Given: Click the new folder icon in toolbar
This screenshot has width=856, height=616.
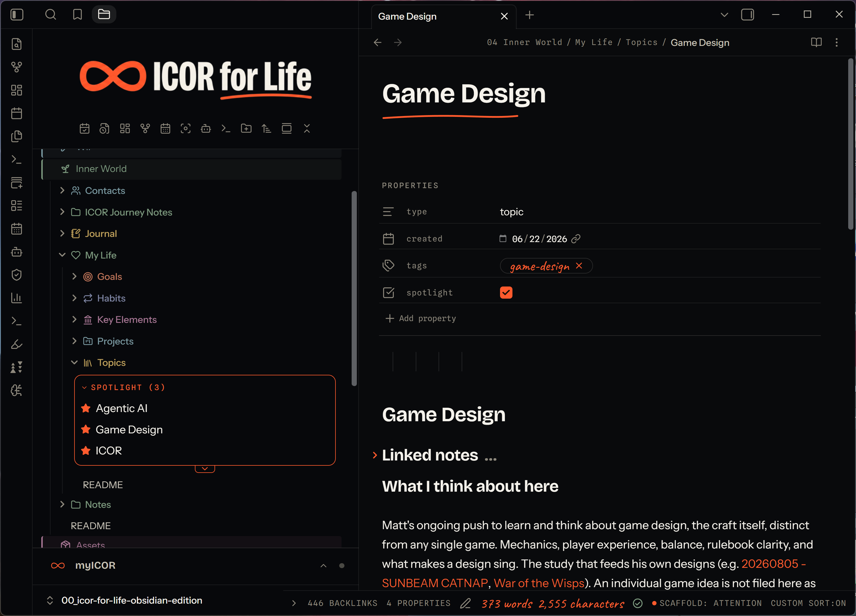Looking at the screenshot, I should [246, 129].
